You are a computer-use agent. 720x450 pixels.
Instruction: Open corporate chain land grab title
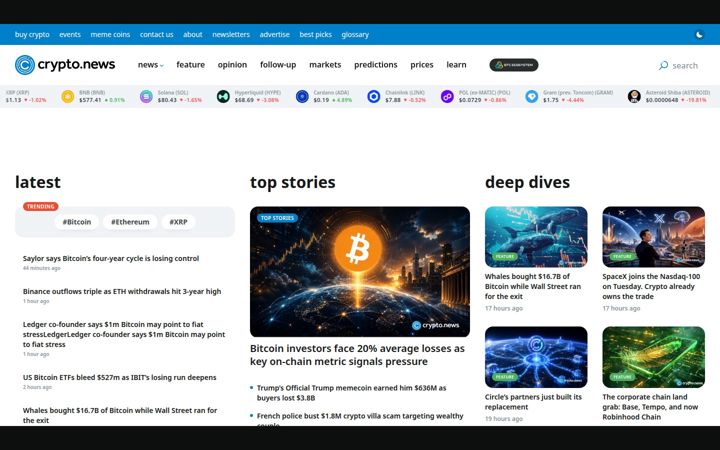pos(650,407)
